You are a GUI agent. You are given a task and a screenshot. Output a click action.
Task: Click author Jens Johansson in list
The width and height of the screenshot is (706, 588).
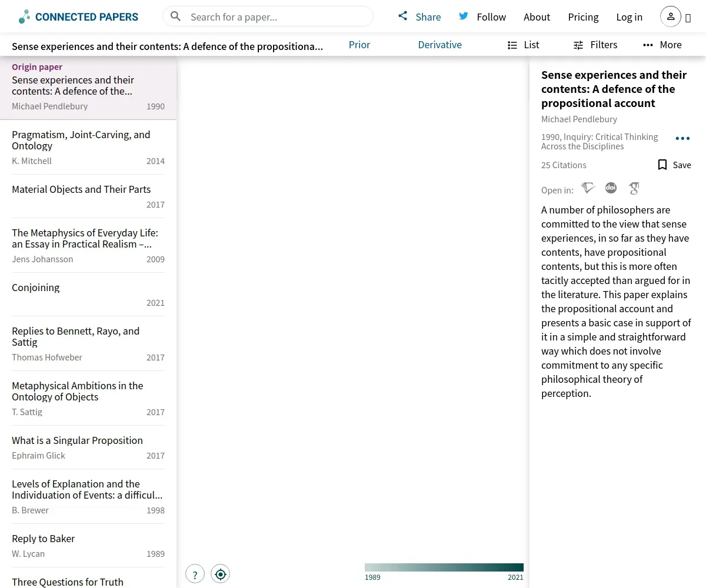(42, 259)
